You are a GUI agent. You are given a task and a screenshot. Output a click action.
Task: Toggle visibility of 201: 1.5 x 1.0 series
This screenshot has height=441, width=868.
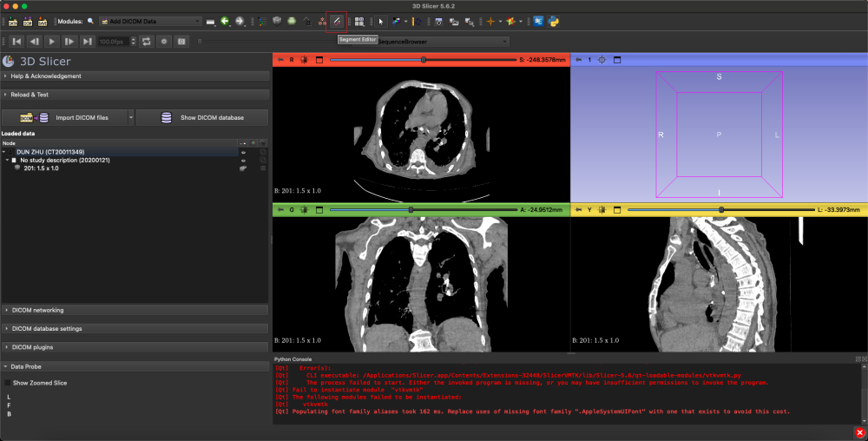coord(243,168)
